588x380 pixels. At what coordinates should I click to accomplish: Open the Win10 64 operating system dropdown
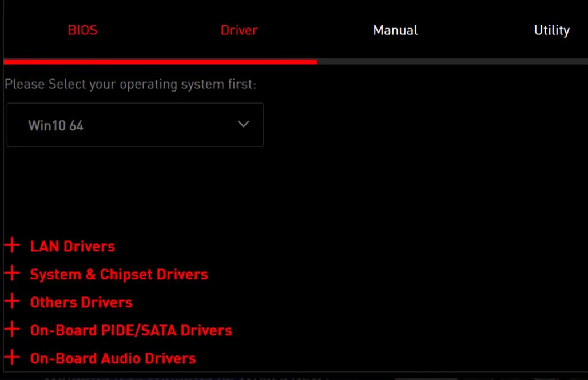(x=135, y=125)
